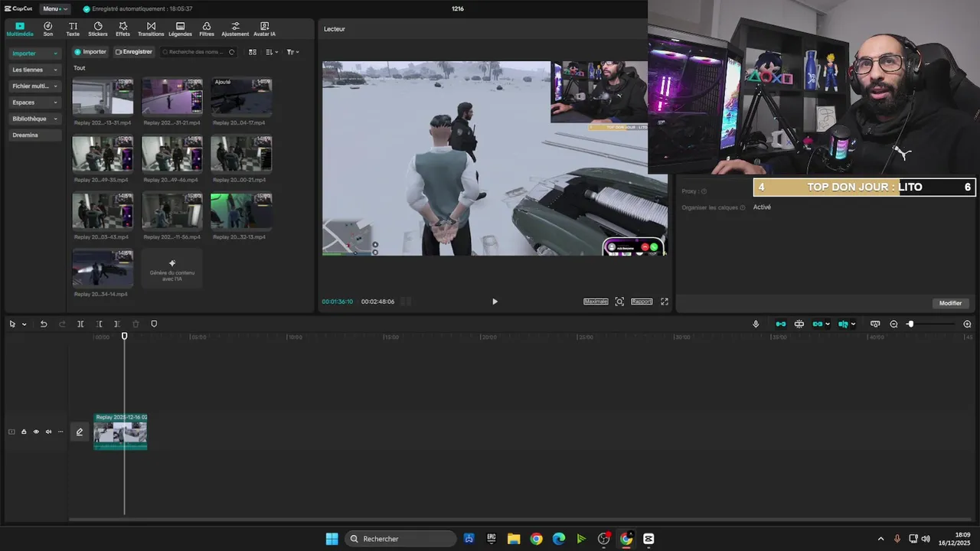Open File Explorer from the taskbar
This screenshot has width=980, height=551.
[x=514, y=539]
